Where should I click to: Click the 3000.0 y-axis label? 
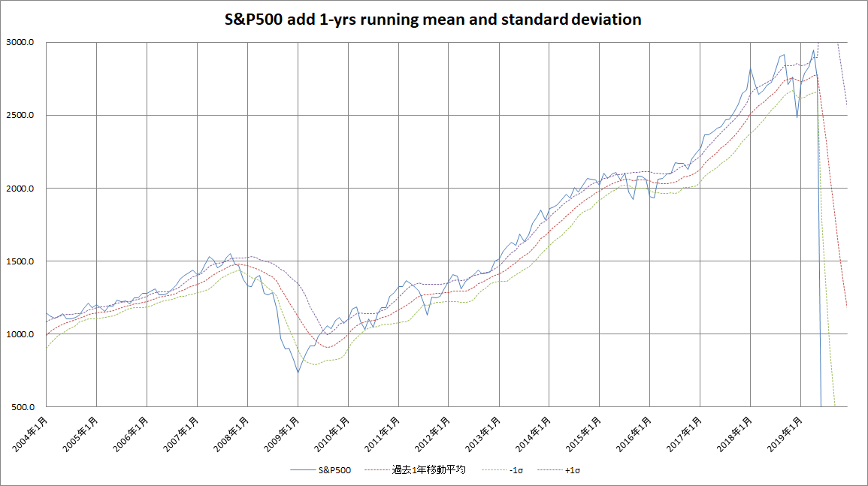click(20, 42)
